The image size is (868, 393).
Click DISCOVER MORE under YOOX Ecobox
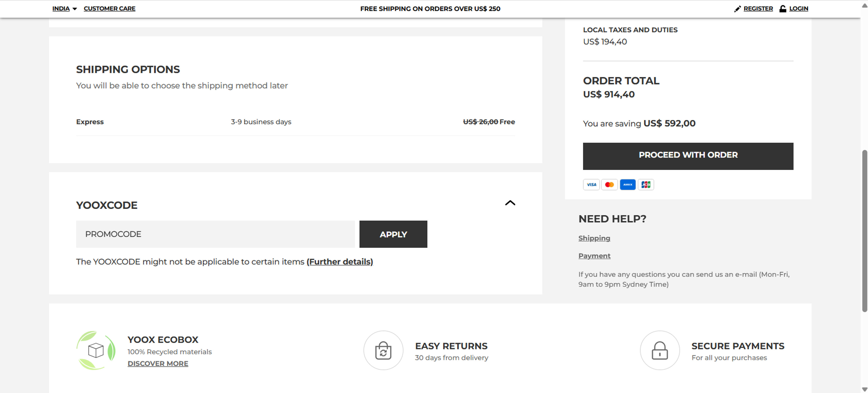click(158, 363)
